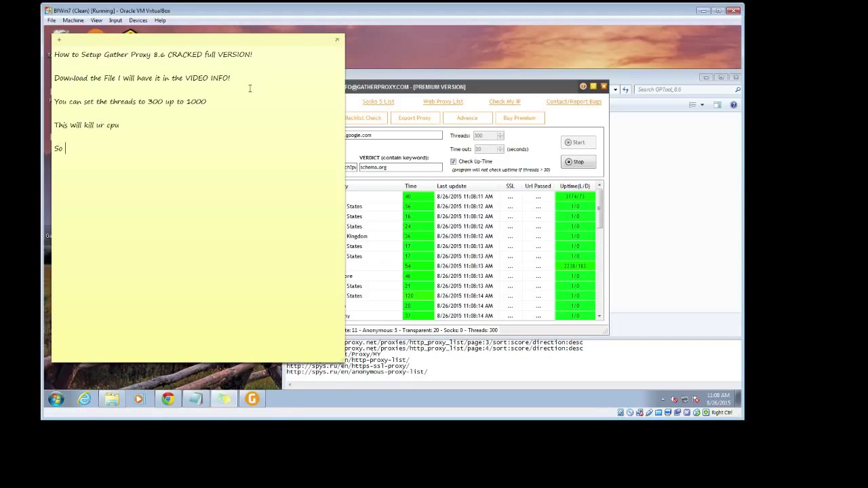The height and width of the screenshot is (488, 868).
Task: Minimize Gather Proxy with yellow title button
Action: coord(593,87)
